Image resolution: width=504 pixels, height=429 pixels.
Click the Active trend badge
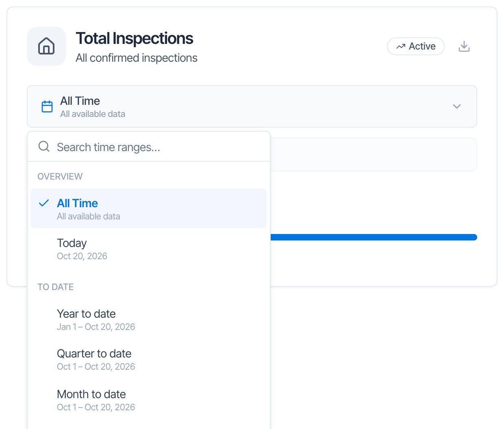(x=415, y=46)
